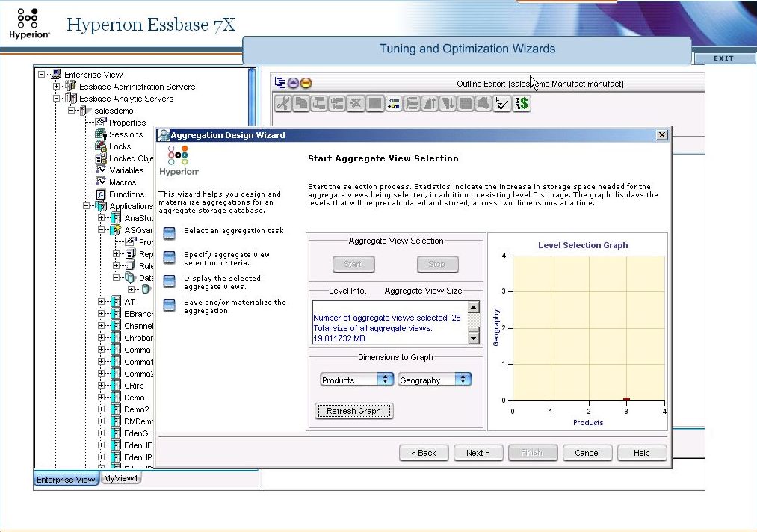The height and width of the screenshot is (532, 757).
Task: Click the EXIT button at top right
Action: pos(723,58)
